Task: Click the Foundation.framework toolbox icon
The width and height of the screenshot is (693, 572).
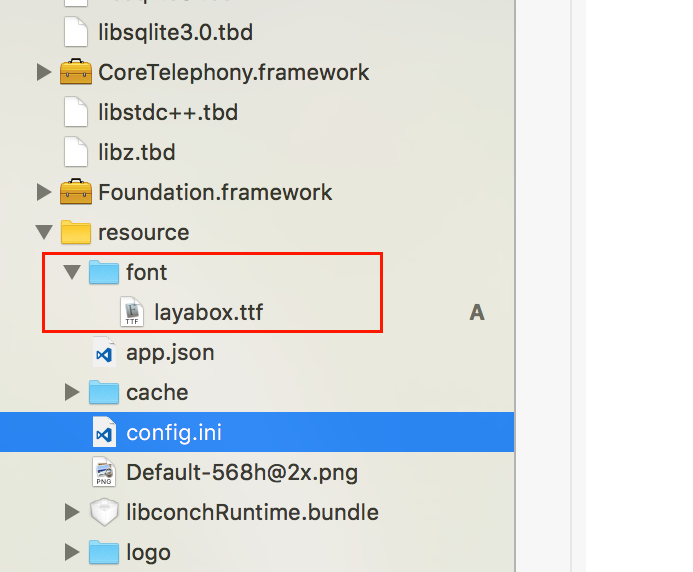Action: 76,192
